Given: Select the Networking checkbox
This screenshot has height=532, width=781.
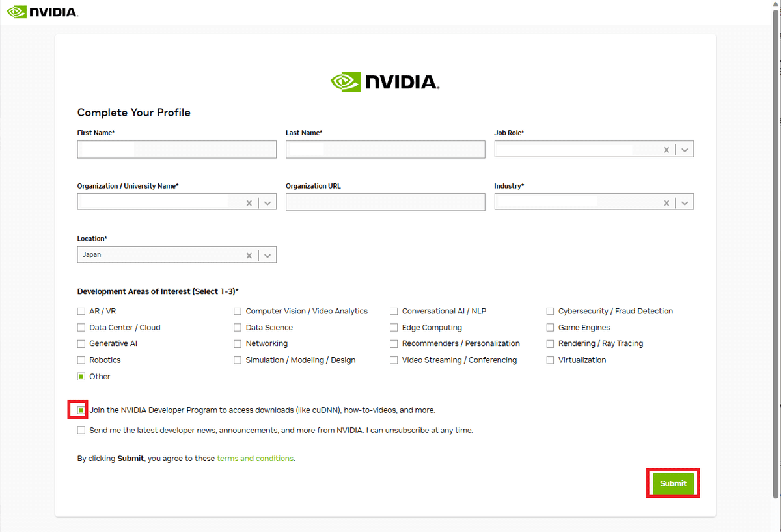Looking at the screenshot, I should tap(238, 344).
